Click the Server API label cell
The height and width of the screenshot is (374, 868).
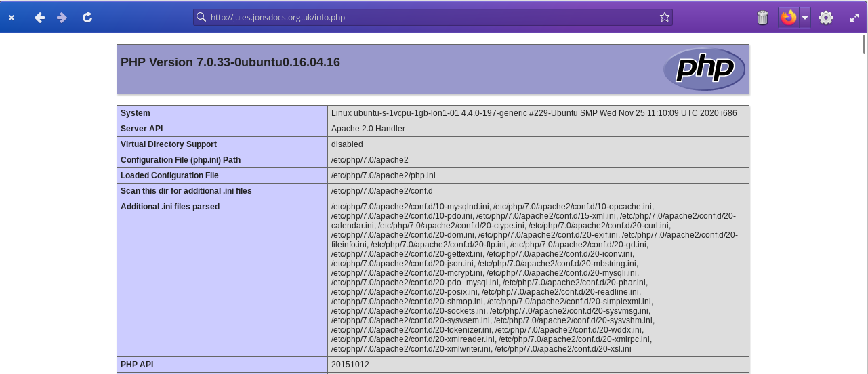pos(222,129)
